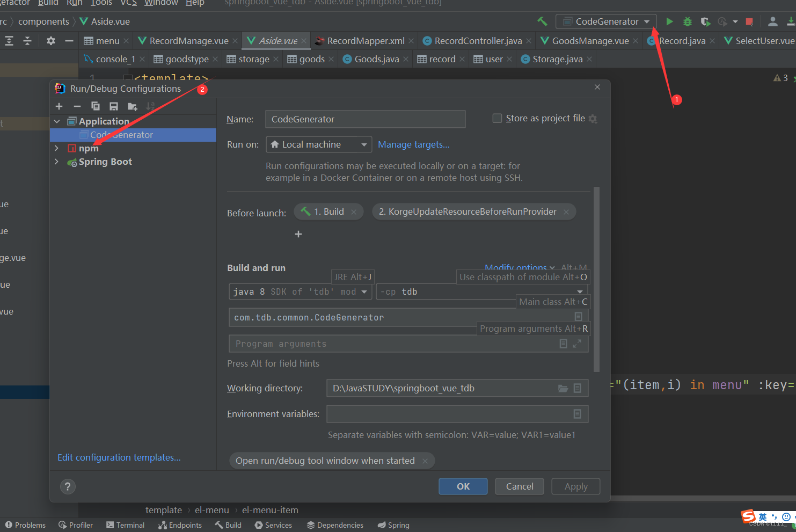Browse working directory folder icon
This screenshot has height=532, width=796.
point(563,388)
